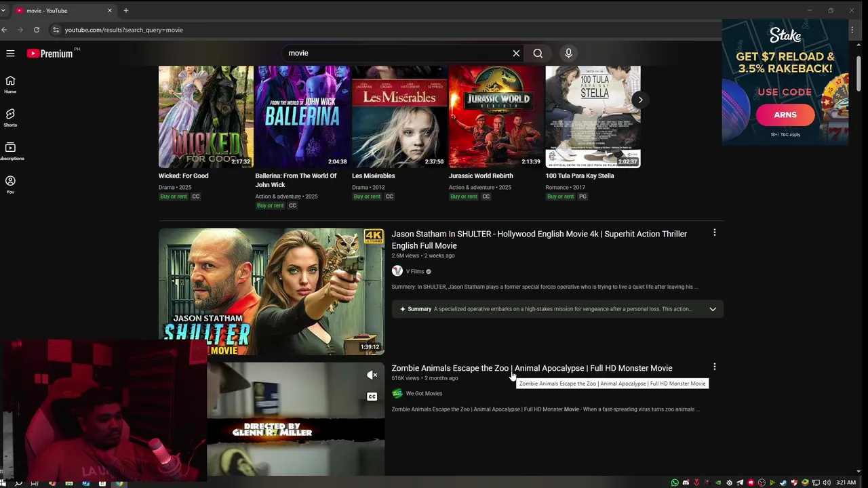Viewport: 868px width, 488px height.
Task: Click Buy or rent under Ballerina
Action: [270, 205]
